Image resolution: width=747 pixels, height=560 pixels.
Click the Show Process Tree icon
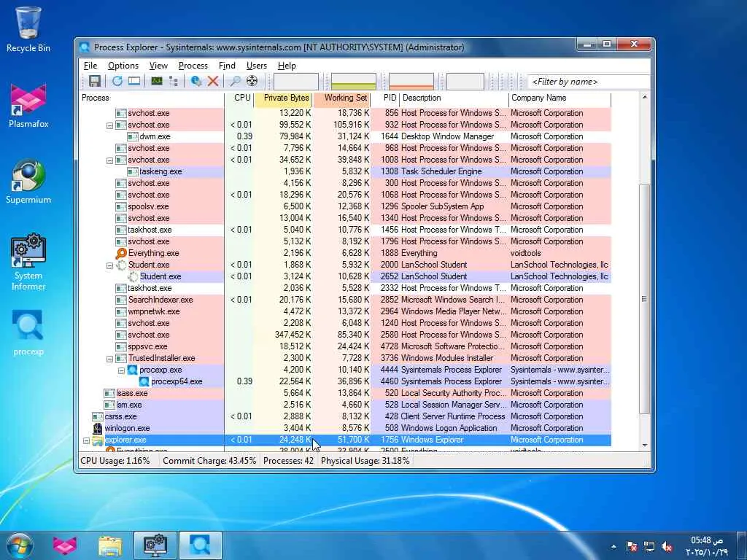tap(174, 81)
